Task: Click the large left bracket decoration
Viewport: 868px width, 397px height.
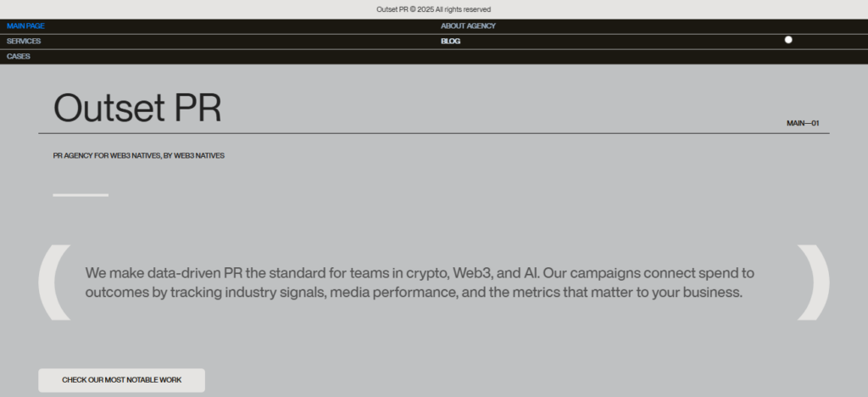Action: (x=53, y=282)
